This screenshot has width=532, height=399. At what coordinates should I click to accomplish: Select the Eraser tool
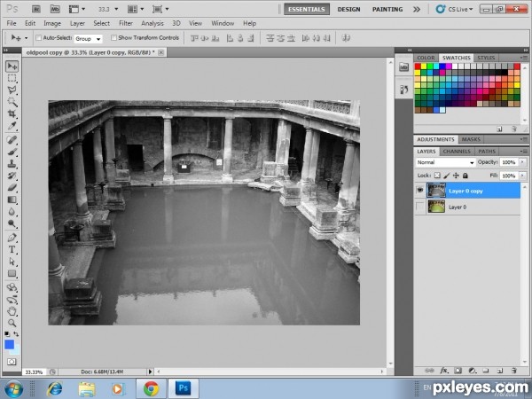(12, 187)
